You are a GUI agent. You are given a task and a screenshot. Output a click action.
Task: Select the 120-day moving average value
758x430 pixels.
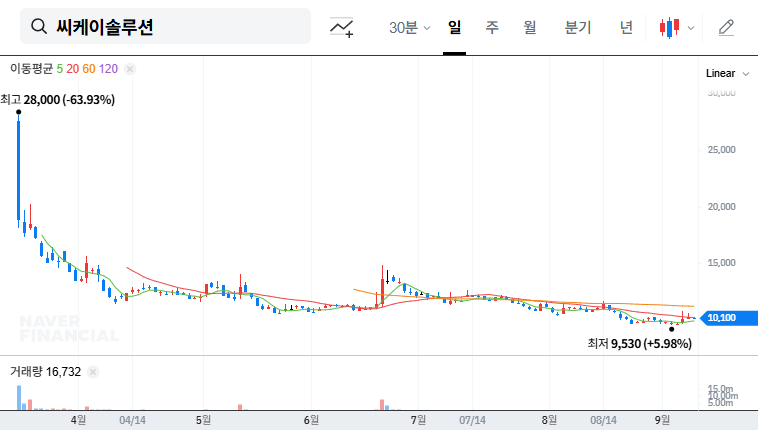[108, 69]
